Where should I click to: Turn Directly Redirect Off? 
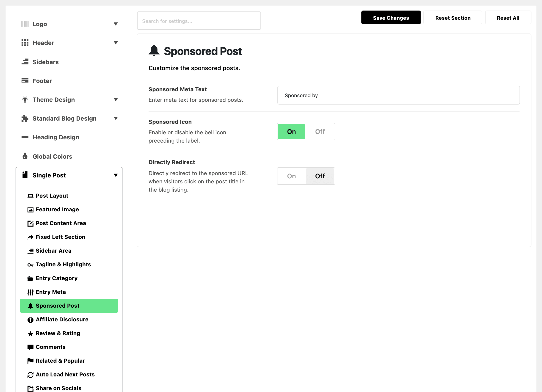pyautogui.click(x=320, y=176)
